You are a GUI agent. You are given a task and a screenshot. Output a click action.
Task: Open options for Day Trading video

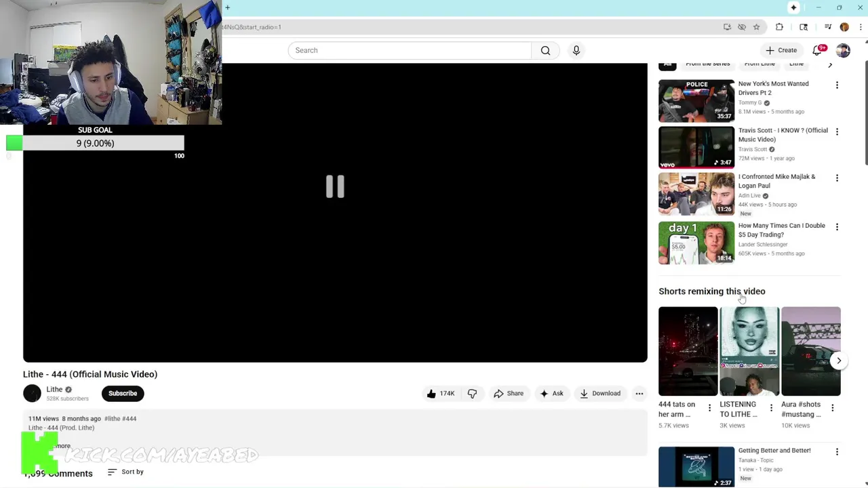tap(837, 227)
